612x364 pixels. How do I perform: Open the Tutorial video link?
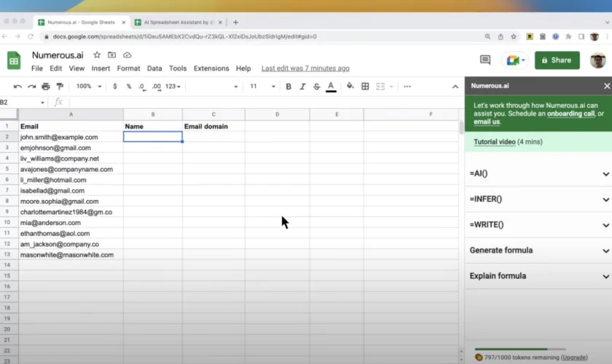[495, 142]
